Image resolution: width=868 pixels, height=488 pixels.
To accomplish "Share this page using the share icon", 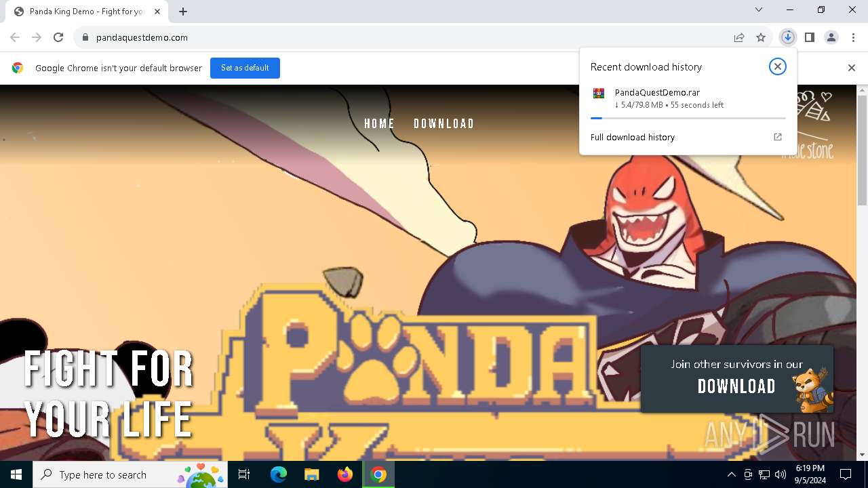I will coord(739,37).
